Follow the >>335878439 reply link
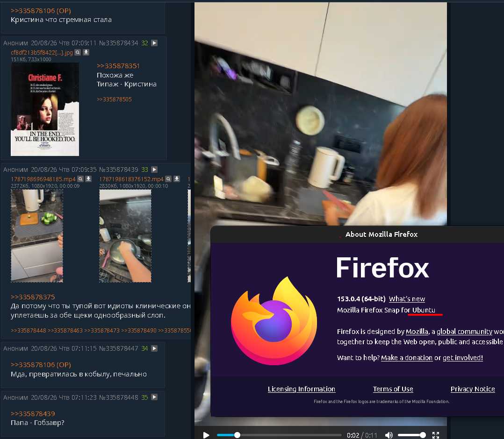Viewport: 504px width, 439px height. (x=33, y=414)
